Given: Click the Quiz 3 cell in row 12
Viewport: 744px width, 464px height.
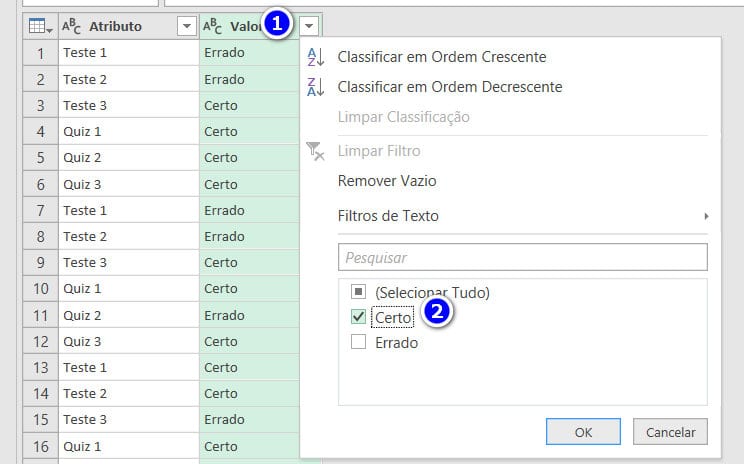Looking at the screenshot, I should 129,341.
